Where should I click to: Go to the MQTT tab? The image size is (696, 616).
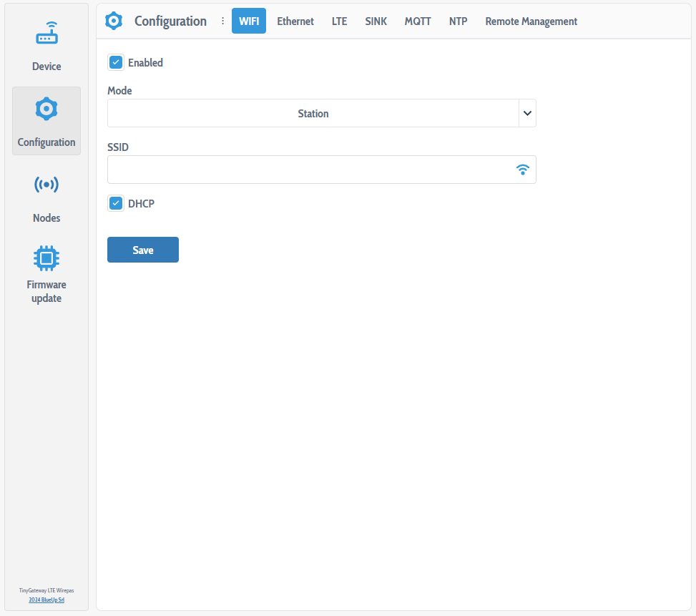point(418,21)
